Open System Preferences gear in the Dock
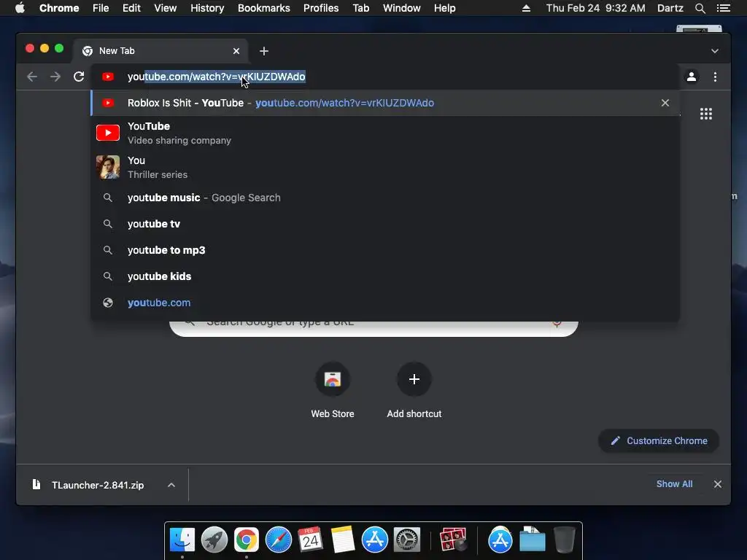Image resolution: width=747 pixels, height=560 pixels. tap(406, 540)
